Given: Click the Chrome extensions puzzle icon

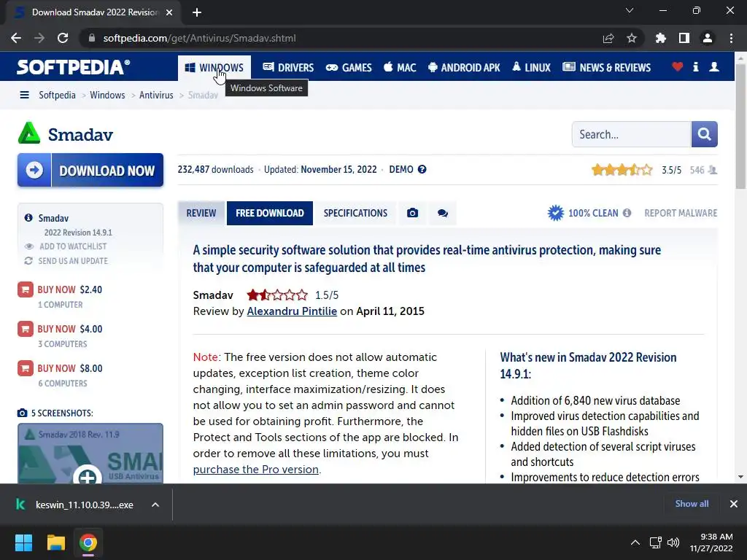Looking at the screenshot, I should pos(660,38).
